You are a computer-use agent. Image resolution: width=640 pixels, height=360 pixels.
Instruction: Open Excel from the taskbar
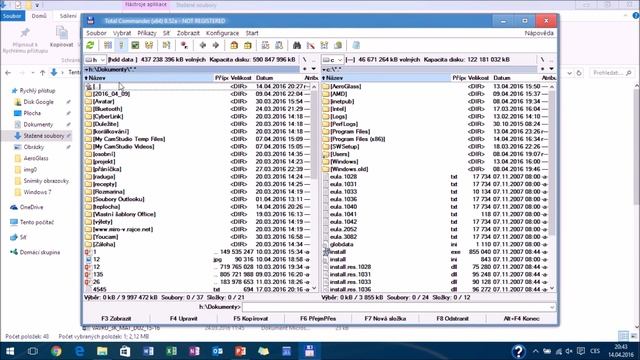(x=171, y=351)
